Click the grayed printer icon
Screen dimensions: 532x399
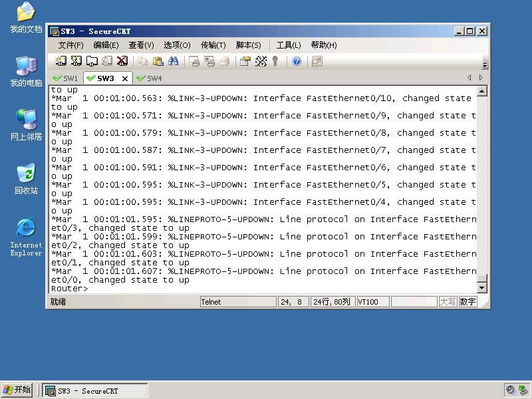(225, 61)
